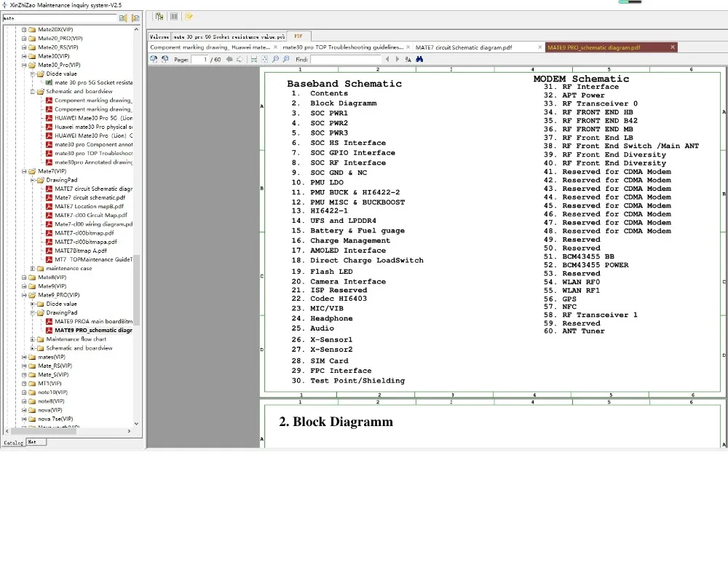Image resolution: width=728 pixels, height=587 pixels.
Task: Click the PDF icon of Mate7-cl00 wiring diagram
Action: pos(49,224)
